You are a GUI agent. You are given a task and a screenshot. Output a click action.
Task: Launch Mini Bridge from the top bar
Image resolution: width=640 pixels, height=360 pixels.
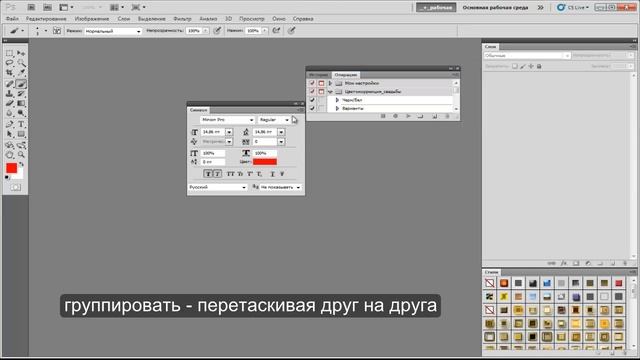point(47,7)
